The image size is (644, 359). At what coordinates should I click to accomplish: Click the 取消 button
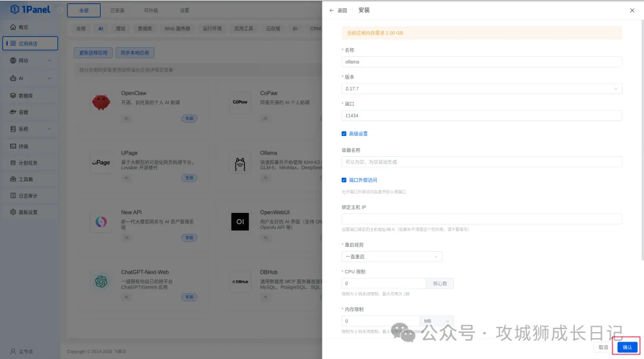click(x=603, y=347)
